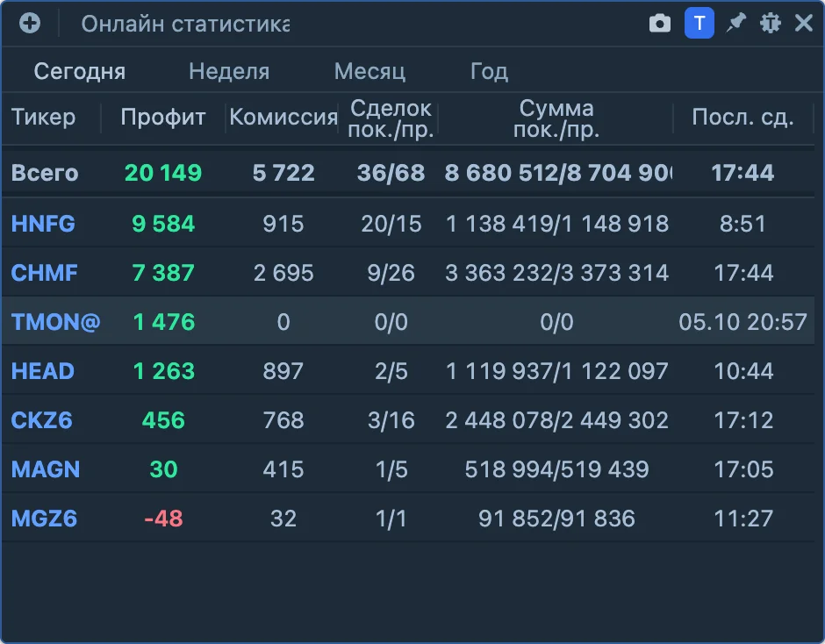The height and width of the screenshot is (644, 825).
Task: Open the MGZ6 ticker link
Action: coord(44,519)
